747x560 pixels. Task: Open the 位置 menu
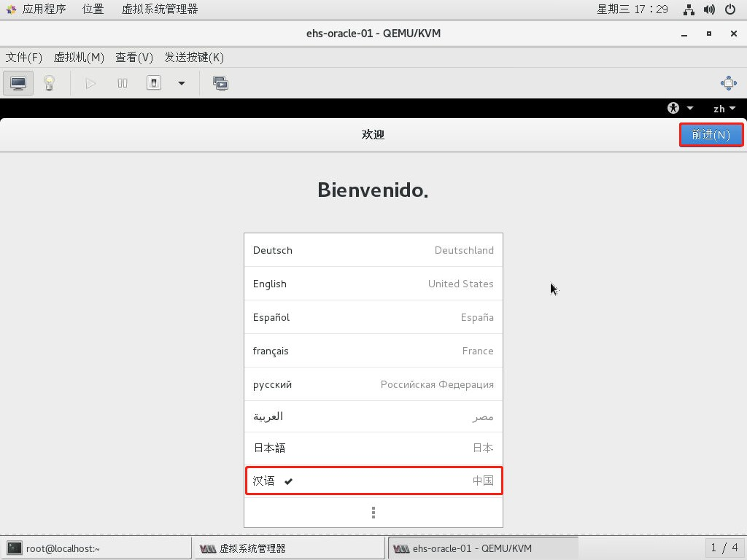point(93,9)
